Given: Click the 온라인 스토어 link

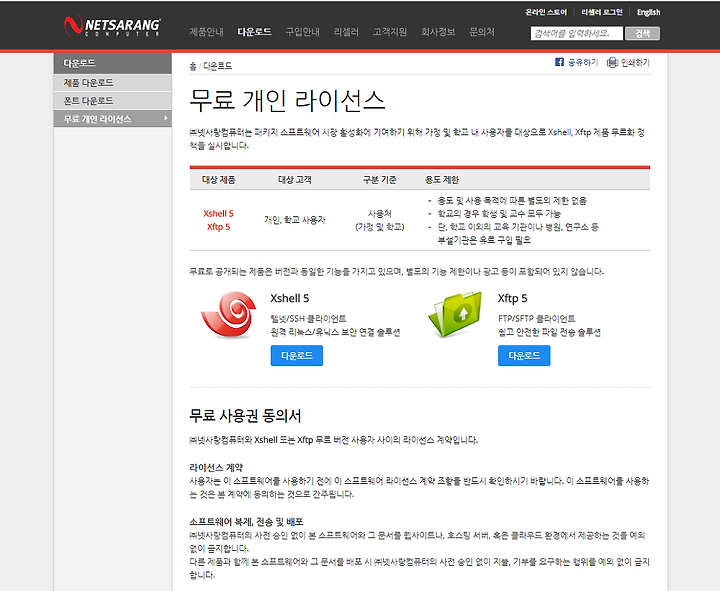Looking at the screenshot, I should 546,12.
